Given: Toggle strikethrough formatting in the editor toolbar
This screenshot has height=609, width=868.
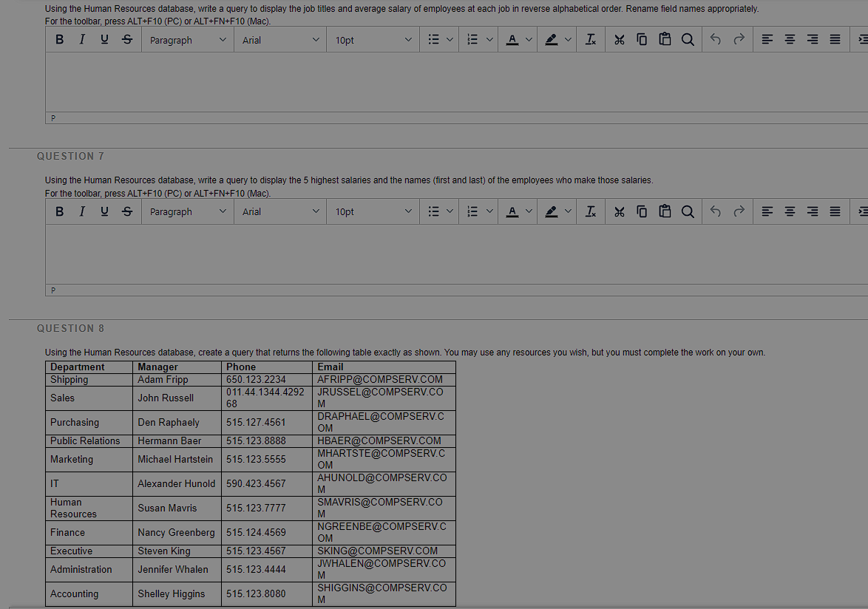Looking at the screenshot, I should pyautogui.click(x=126, y=39).
